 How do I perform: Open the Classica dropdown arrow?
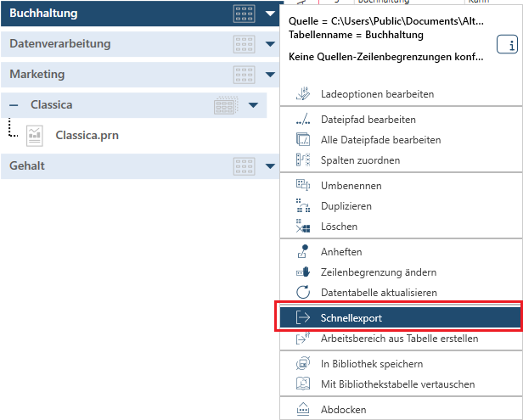click(254, 105)
